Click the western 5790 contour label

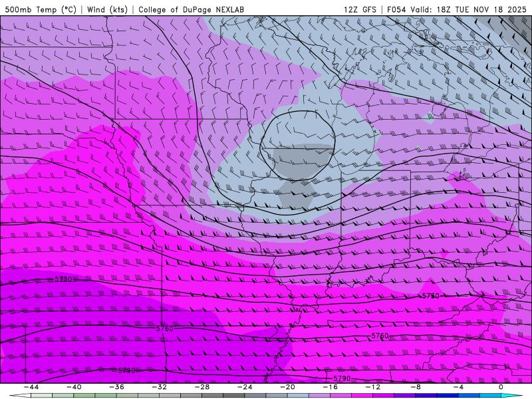pyautogui.click(x=127, y=370)
